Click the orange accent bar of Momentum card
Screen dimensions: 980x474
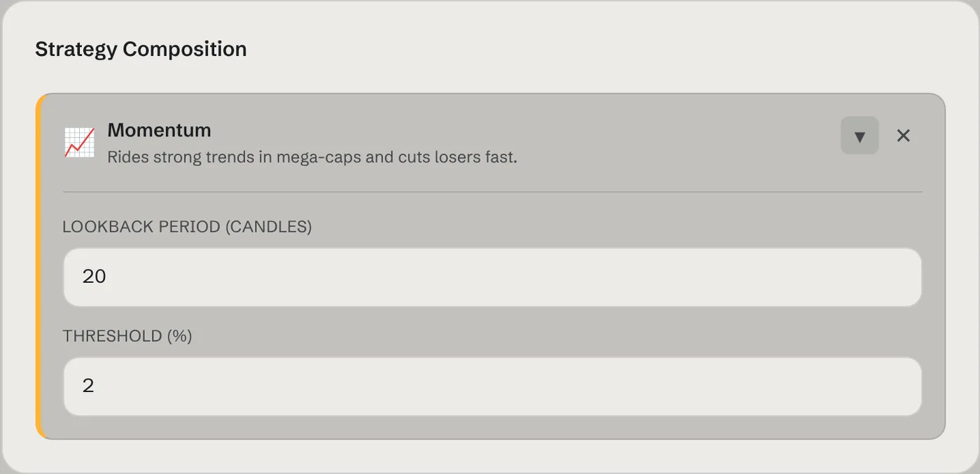39,266
